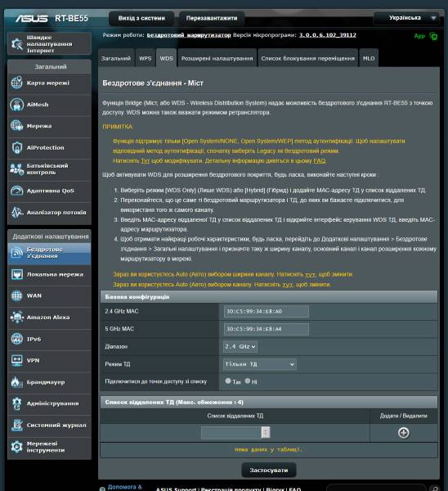Switch to the MLO tab
Image resolution: width=448 pixels, height=491 pixels.
pyautogui.click(x=369, y=58)
